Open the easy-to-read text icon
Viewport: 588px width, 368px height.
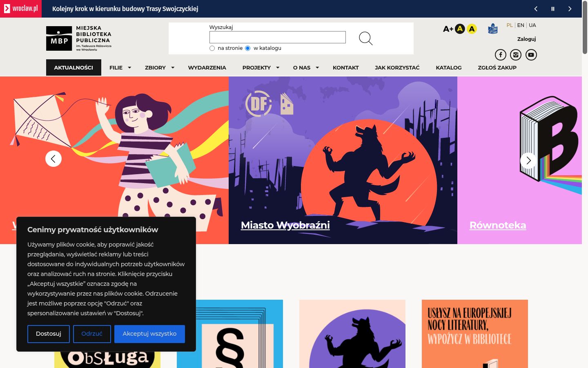[493, 29]
